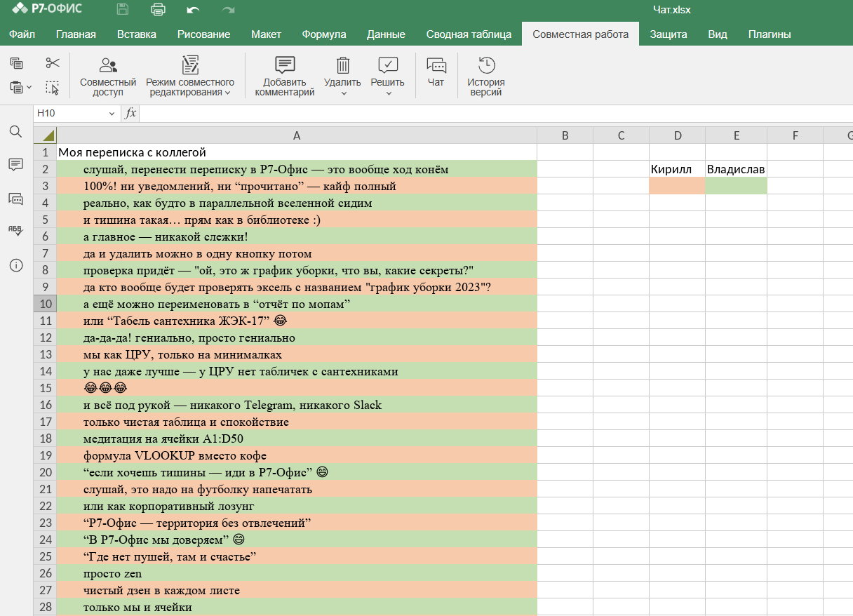Switch to the Рисование tab
This screenshot has width=853, height=616.
[204, 34]
